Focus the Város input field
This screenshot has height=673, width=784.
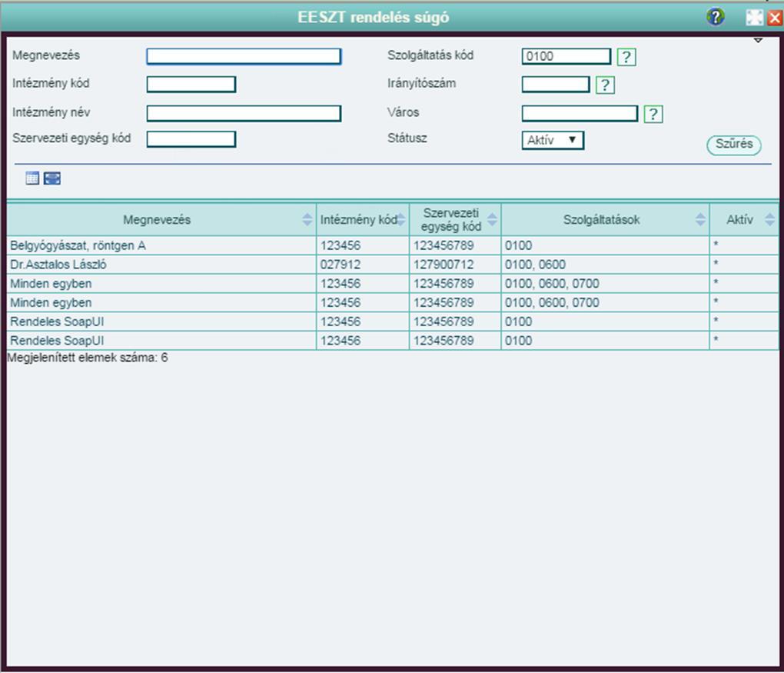click(x=580, y=113)
